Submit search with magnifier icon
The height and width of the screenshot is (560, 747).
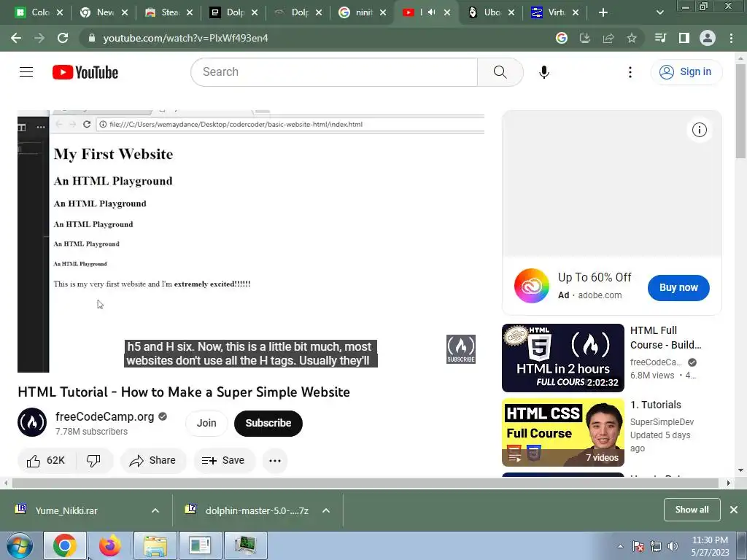click(x=500, y=72)
